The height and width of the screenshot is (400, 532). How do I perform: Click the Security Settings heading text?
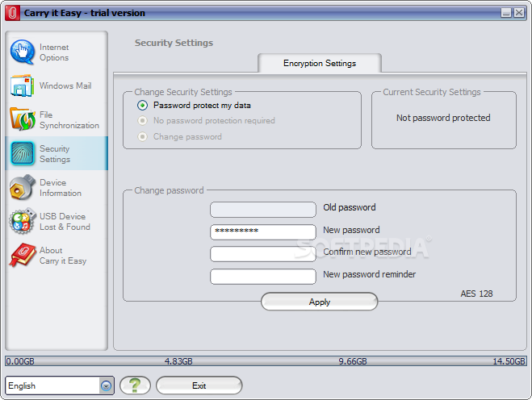[174, 43]
